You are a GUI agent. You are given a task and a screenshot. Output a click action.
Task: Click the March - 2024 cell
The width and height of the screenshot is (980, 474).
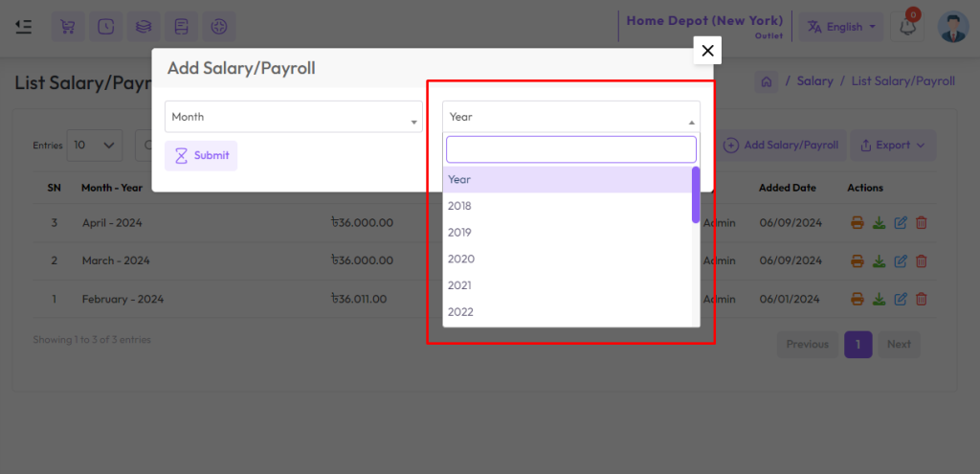pyautogui.click(x=116, y=260)
